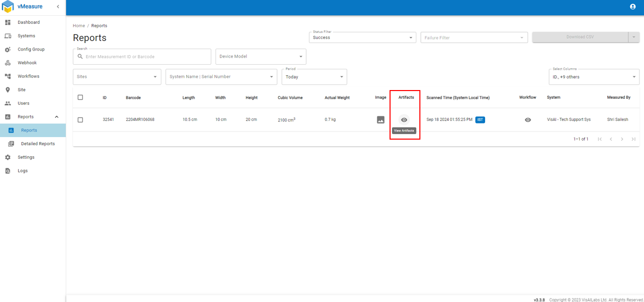View workflow for the row entry

click(x=528, y=120)
